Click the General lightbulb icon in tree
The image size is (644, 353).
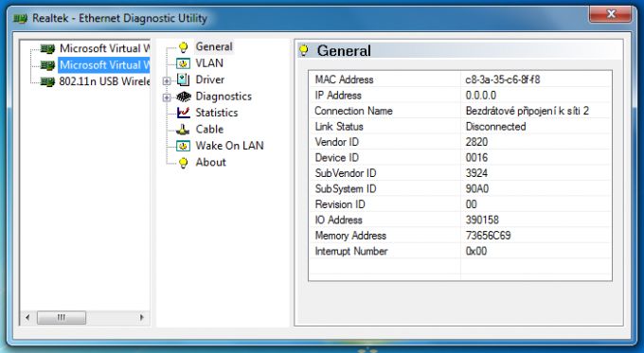[183, 47]
